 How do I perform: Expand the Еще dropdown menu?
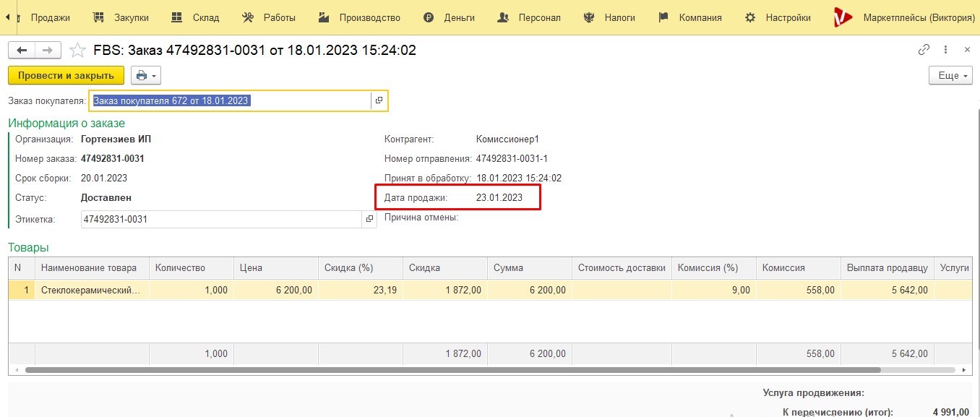[950, 75]
